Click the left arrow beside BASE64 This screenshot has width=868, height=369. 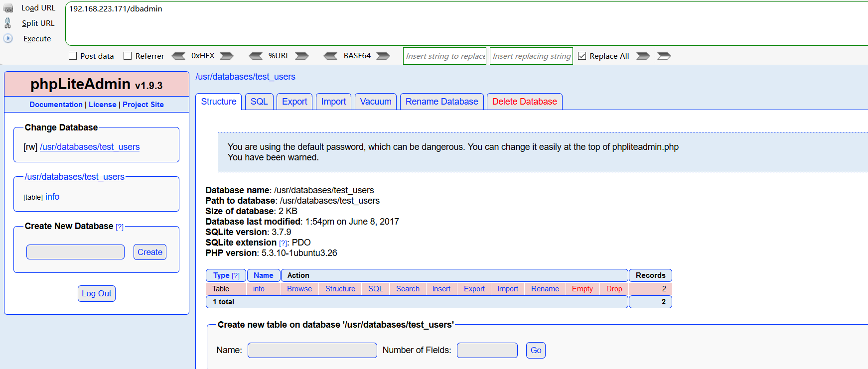[x=330, y=56]
